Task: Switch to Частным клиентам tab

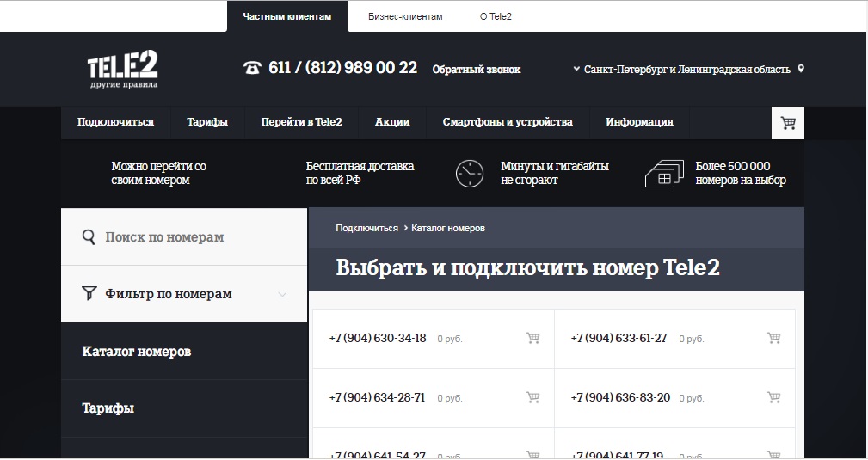Action: (x=287, y=16)
